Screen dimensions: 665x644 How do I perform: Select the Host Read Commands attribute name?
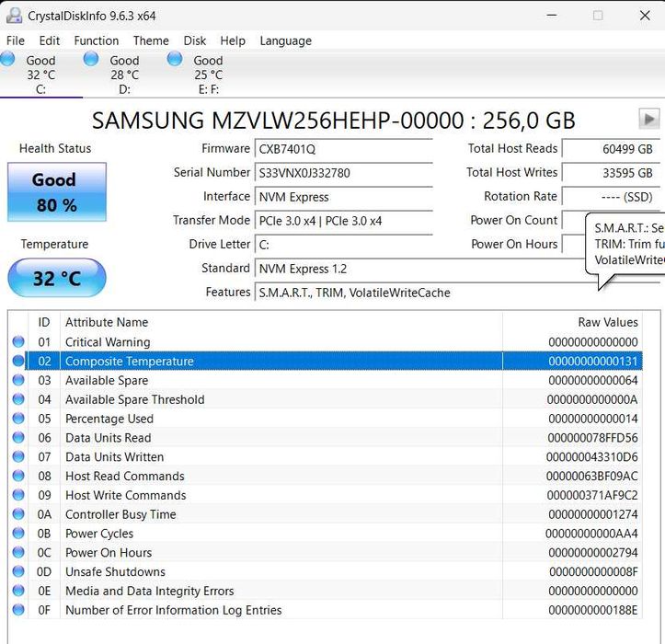point(125,476)
